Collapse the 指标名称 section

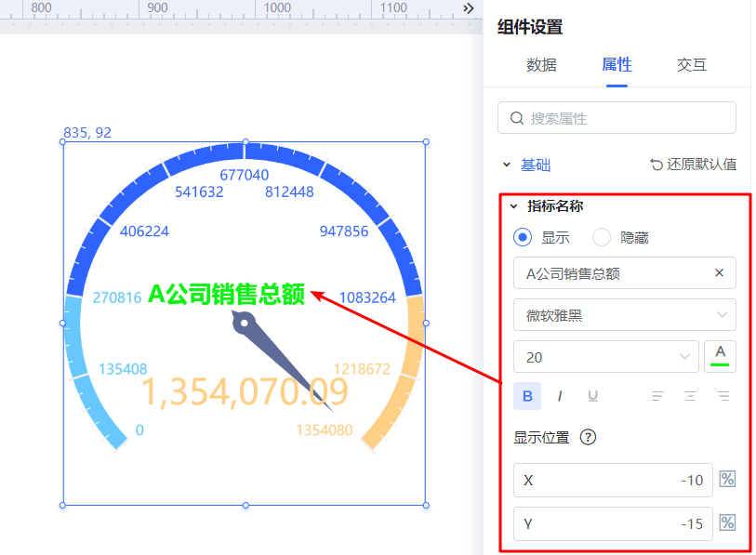click(514, 206)
